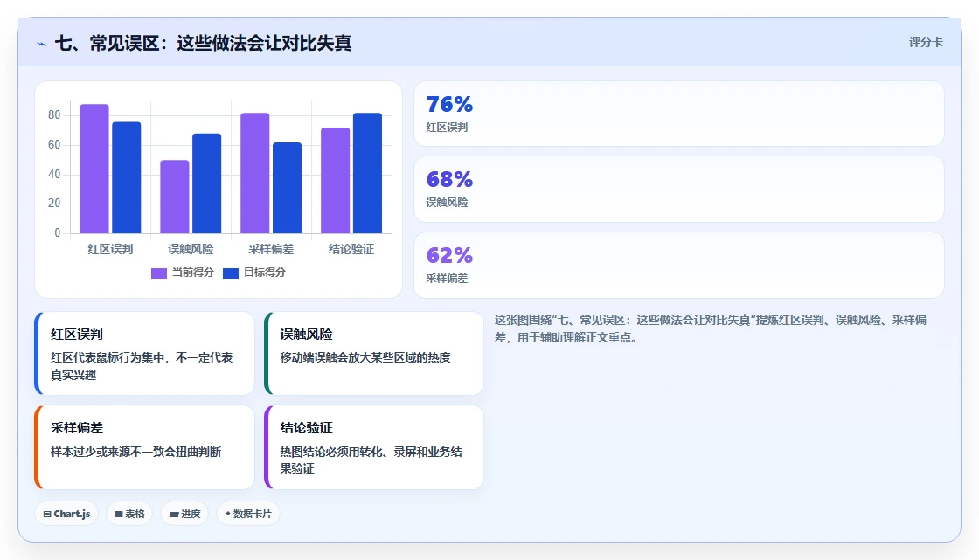
Task: Click the 结论验证 x-axis label
Action: [351, 249]
